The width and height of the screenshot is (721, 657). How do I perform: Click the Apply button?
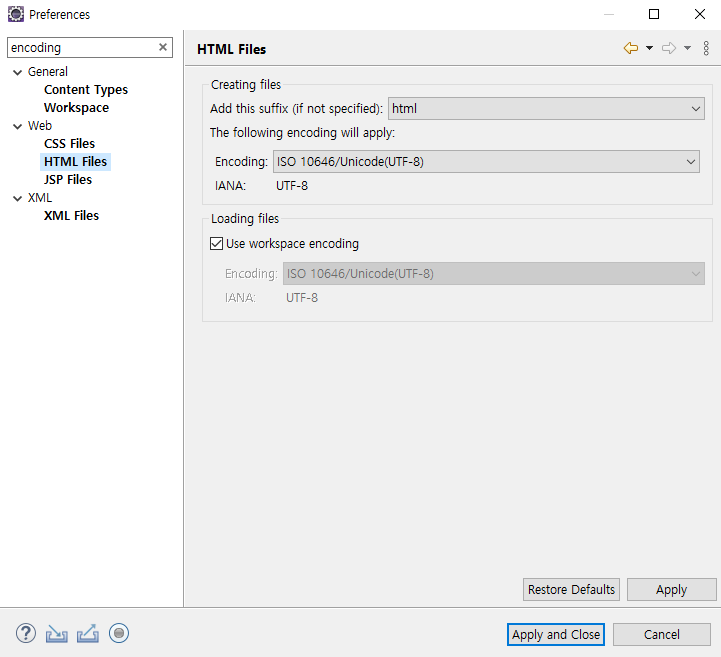(x=671, y=589)
